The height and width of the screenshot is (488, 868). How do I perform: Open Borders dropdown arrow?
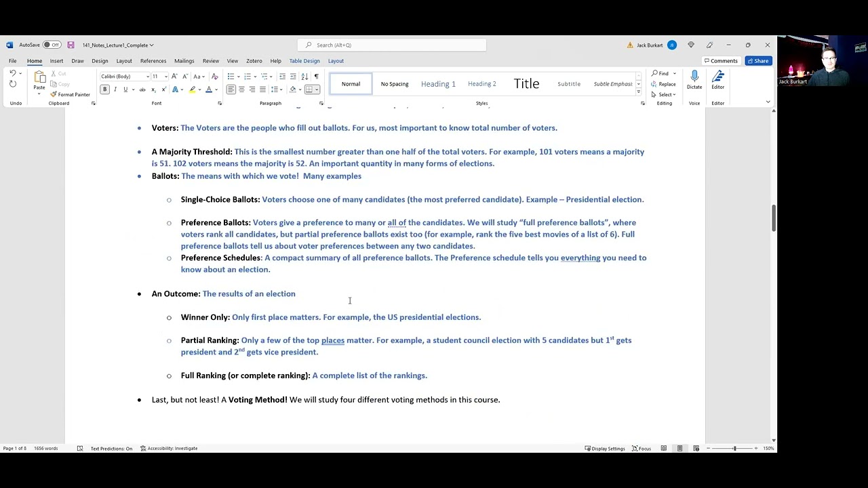pos(316,89)
